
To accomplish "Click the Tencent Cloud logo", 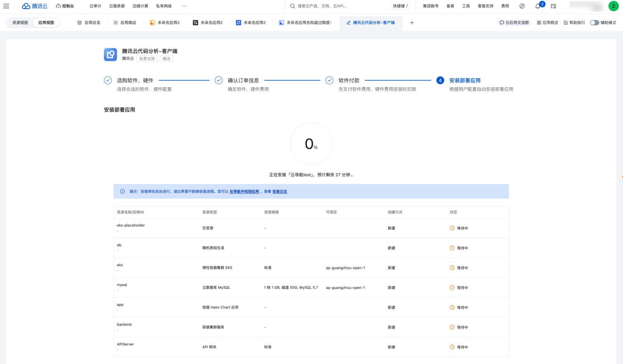I will pyautogui.click(x=35, y=6).
